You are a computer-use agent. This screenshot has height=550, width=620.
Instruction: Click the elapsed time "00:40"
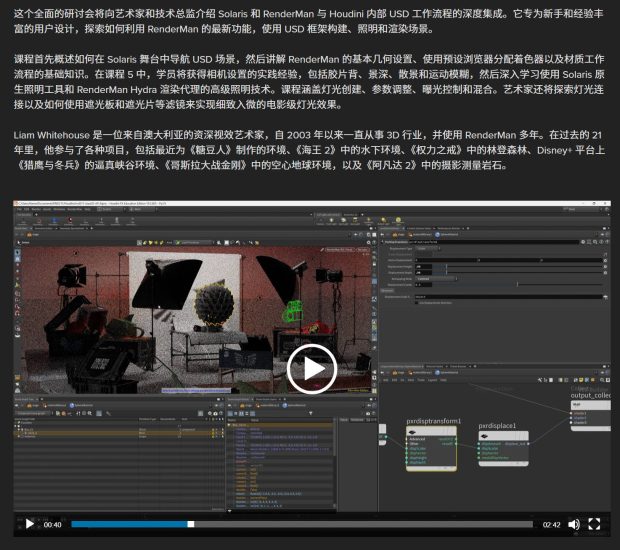coord(52,525)
